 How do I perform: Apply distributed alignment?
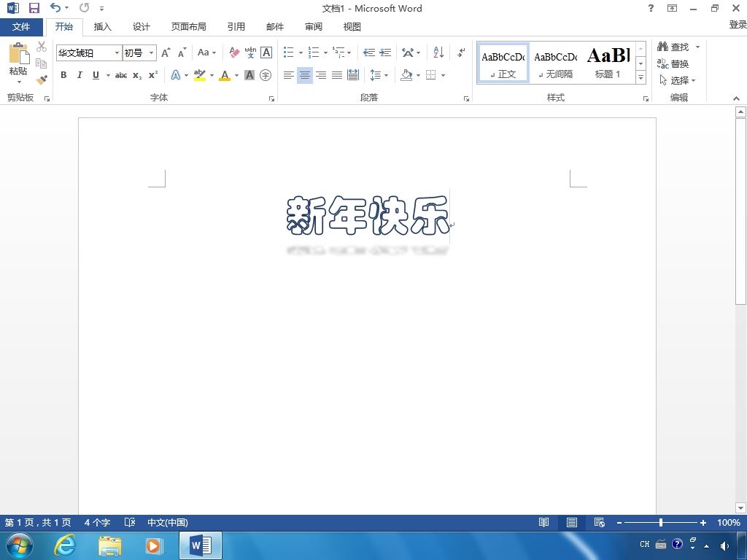(353, 75)
